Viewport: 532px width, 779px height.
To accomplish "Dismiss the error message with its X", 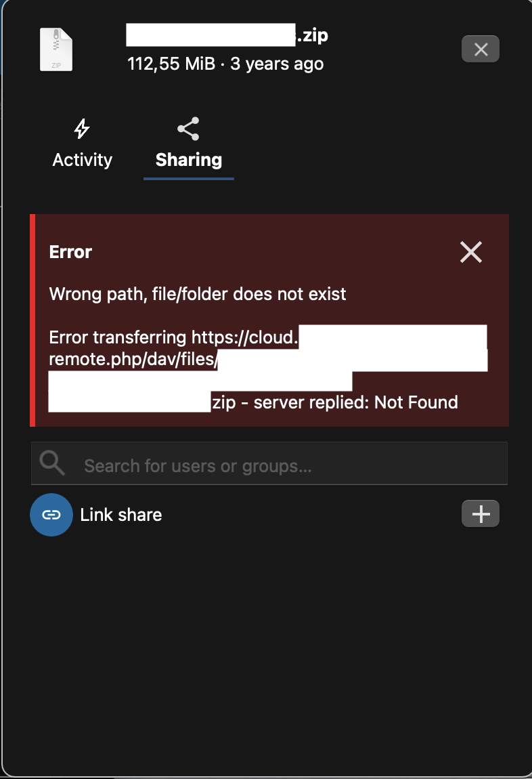I will point(470,252).
